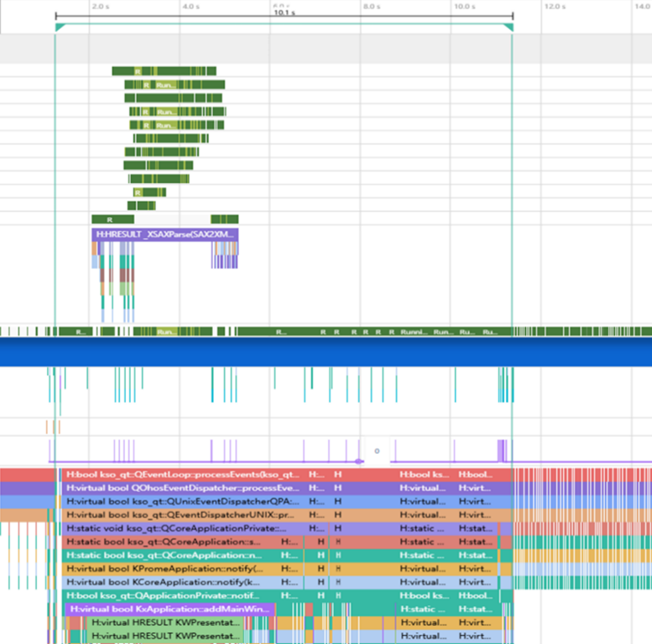Click the 12.0 s time ruler mark

tap(554, 6)
